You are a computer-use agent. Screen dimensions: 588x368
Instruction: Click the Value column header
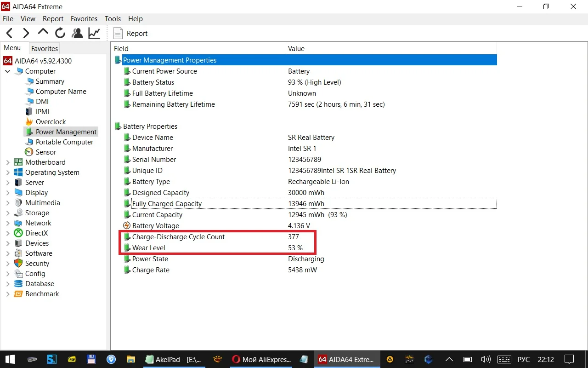click(x=391, y=48)
